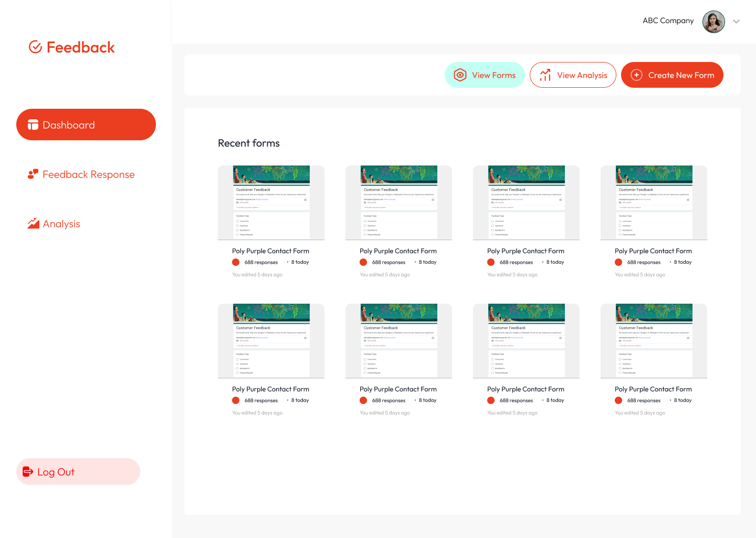Open the first form thumbnail in top row
This screenshot has height=538, width=756.
271,203
